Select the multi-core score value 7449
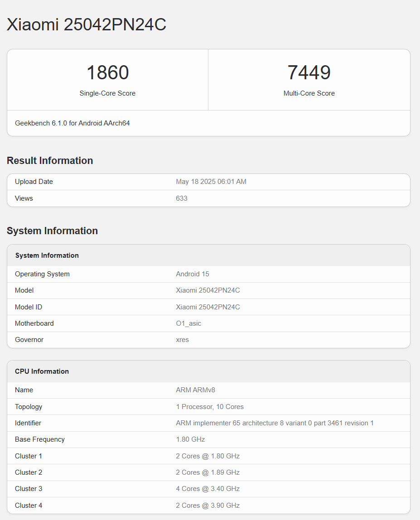The height and width of the screenshot is (520, 420). [x=309, y=72]
